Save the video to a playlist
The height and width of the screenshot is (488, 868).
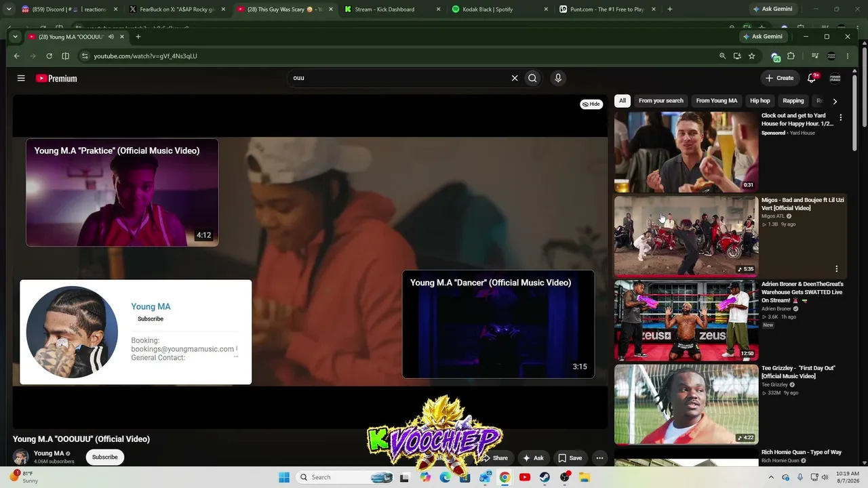pyautogui.click(x=570, y=457)
